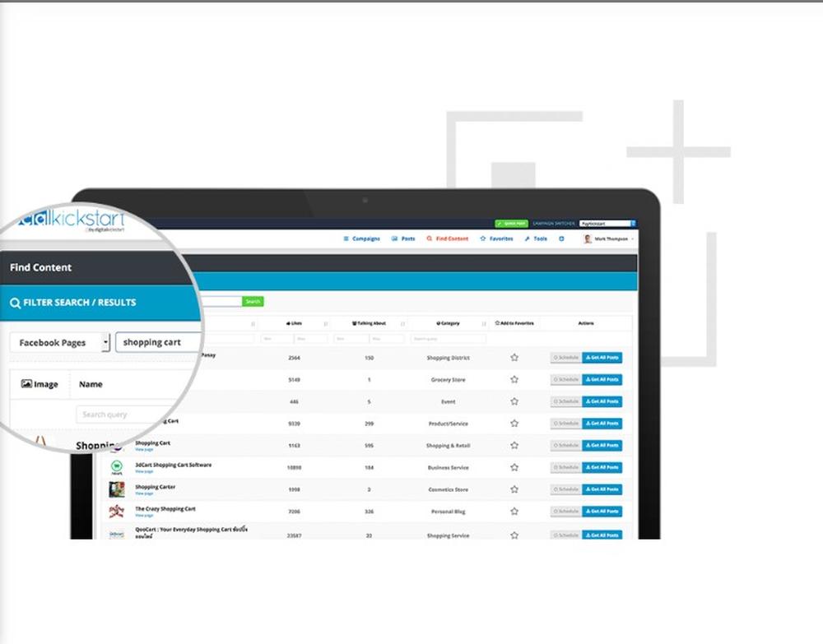
Task: Click sort arrows right of Talking About header
Action: 402,323
